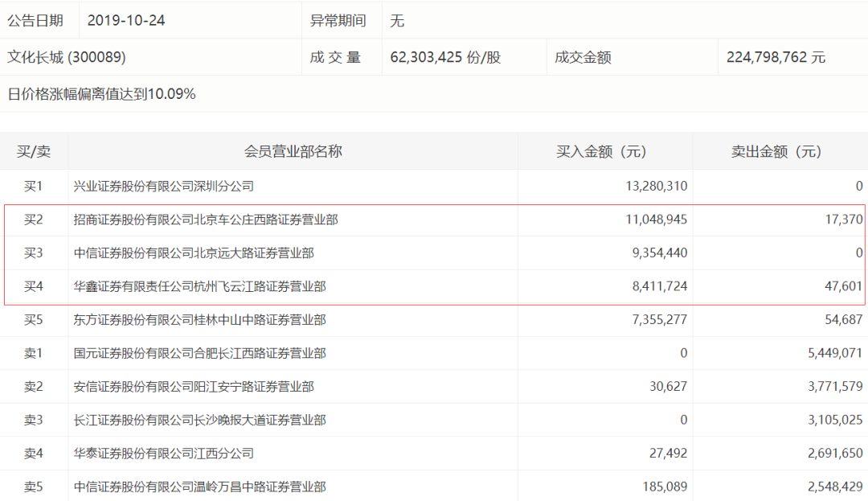The image size is (868, 501).
Task: Select turnover amount 224,798,762 元
Action: click(x=776, y=57)
